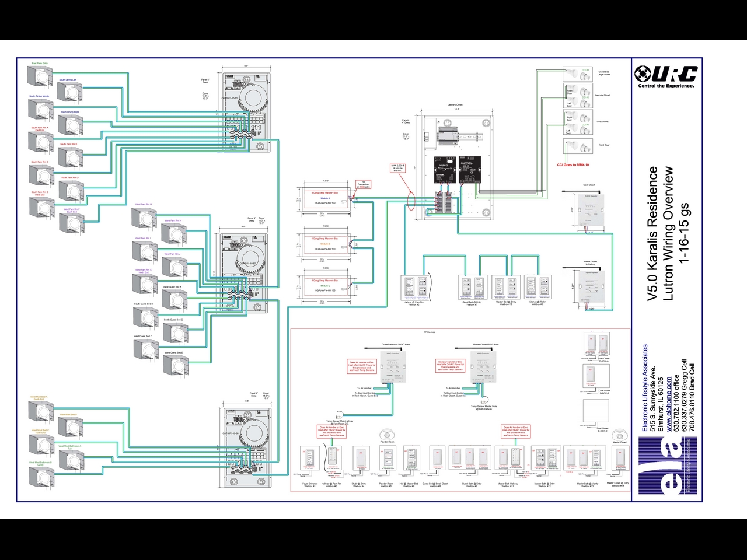Viewport: 747px width, 560px height.
Task: Click the View Mast Bathroom B Vanity shade
Action: coord(41,477)
